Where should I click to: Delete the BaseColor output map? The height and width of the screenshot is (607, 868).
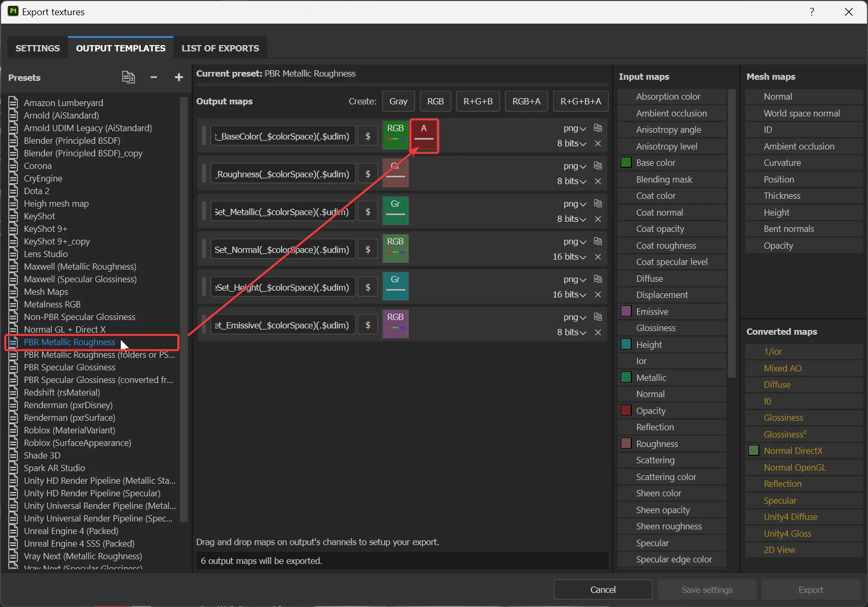tap(598, 143)
